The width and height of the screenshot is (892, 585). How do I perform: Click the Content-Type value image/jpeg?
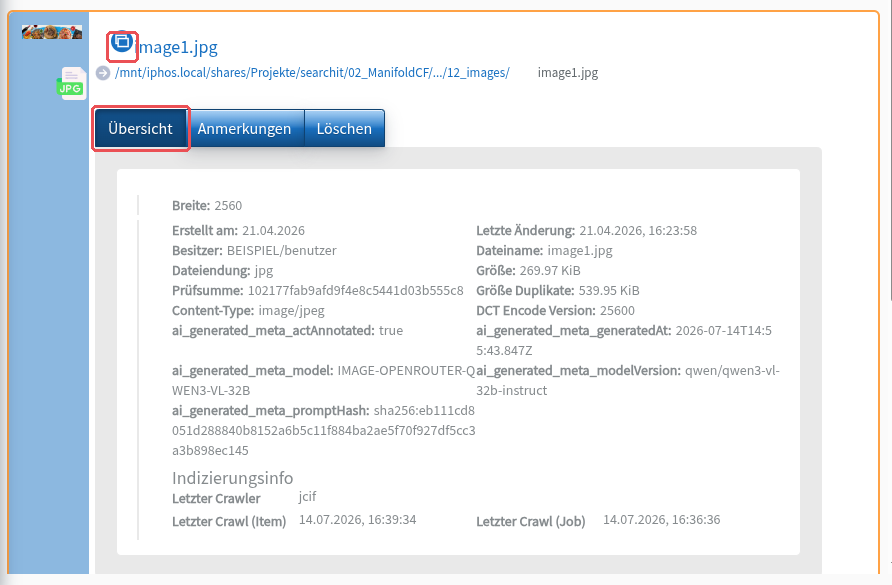(x=291, y=311)
